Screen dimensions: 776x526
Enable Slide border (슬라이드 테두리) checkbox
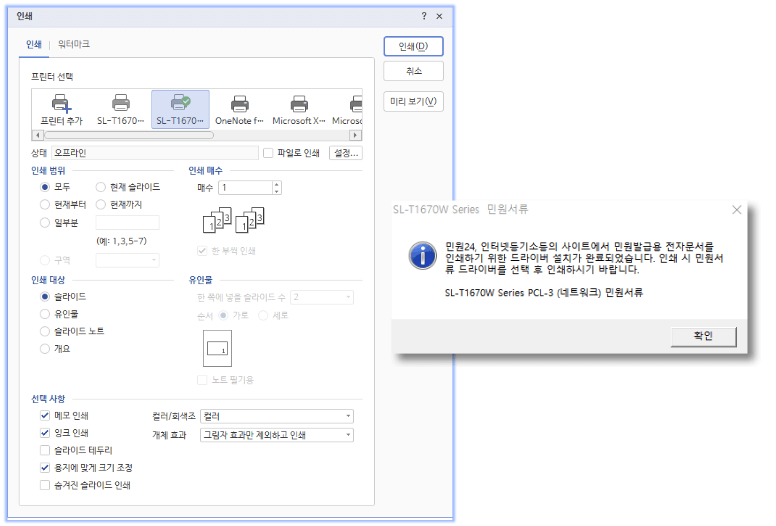click(45, 450)
